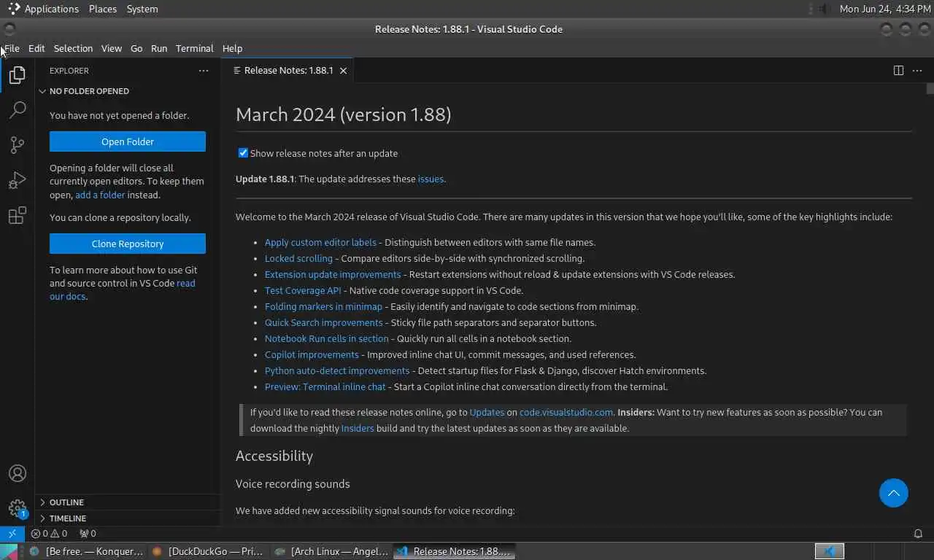This screenshot has width=934, height=560.
Task: Open notifications bell in status bar
Action: click(918, 533)
